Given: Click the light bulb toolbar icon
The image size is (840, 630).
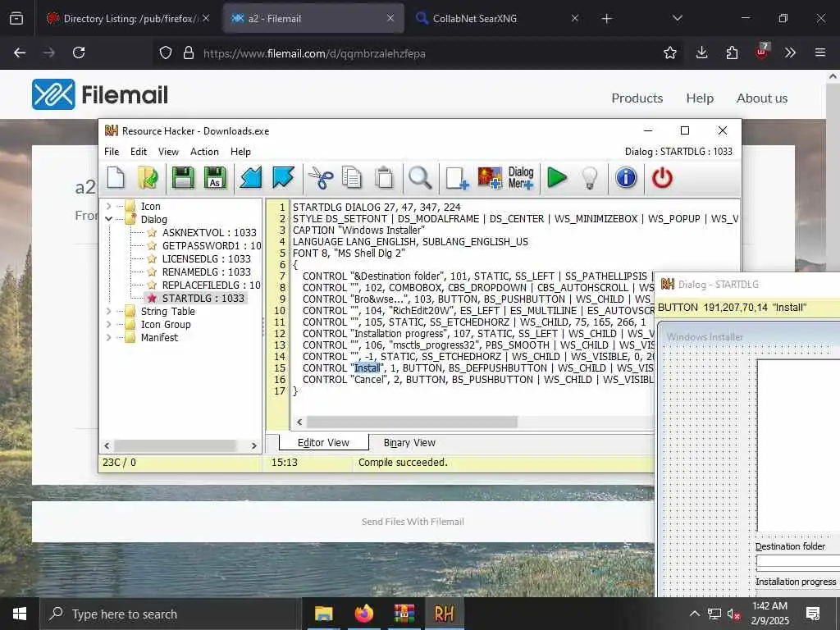Looking at the screenshot, I should click(589, 178).
